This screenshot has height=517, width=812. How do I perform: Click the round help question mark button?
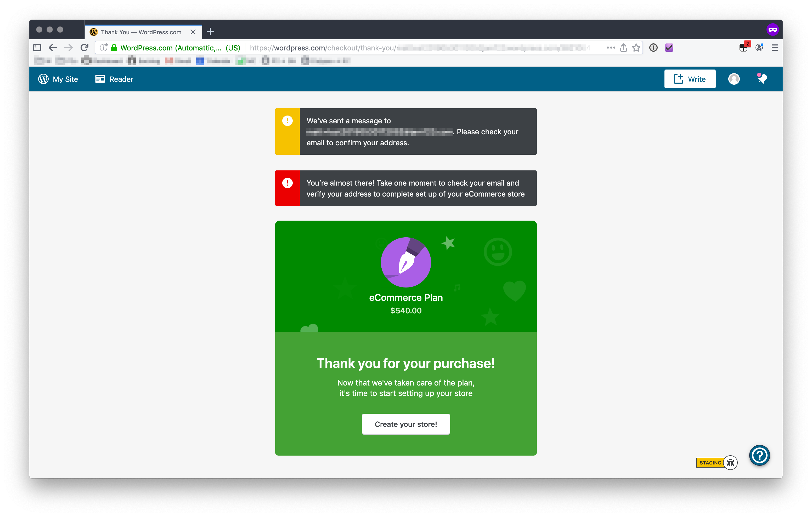click(x=759, y=455)
